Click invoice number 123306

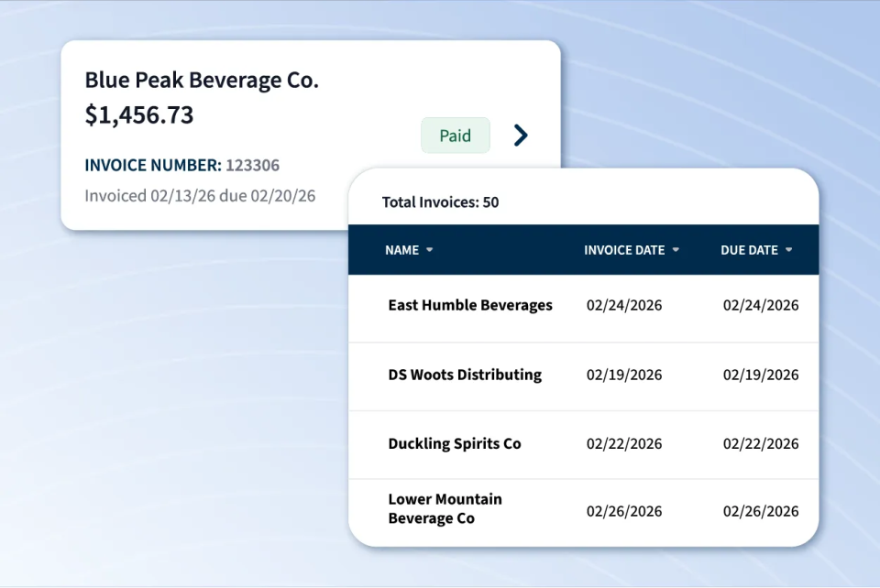coord(253,166)
